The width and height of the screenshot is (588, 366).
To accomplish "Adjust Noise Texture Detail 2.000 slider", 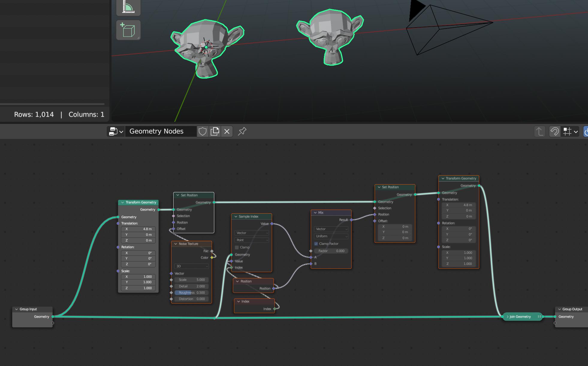I will [192, 286].
